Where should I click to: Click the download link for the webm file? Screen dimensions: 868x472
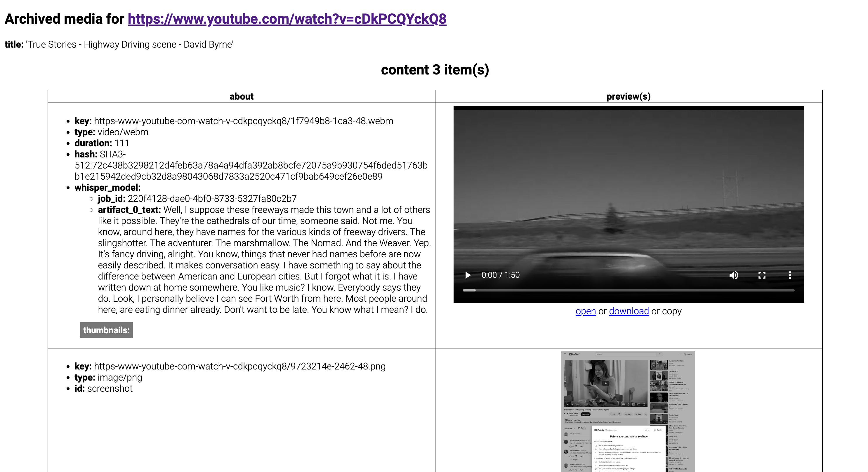[629, 311]
